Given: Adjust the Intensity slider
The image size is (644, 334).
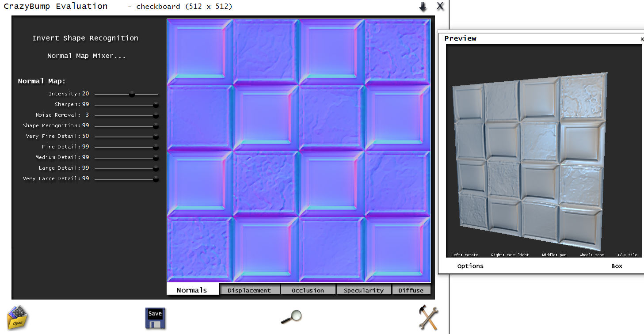Looking at the screenshot, I should point(126,94).
